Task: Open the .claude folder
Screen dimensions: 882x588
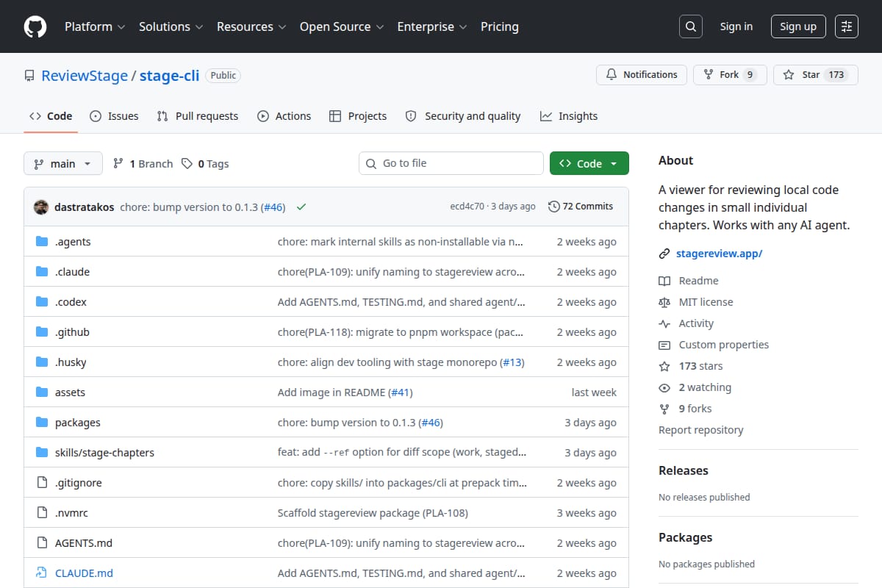Action: (x=72, y=272)
